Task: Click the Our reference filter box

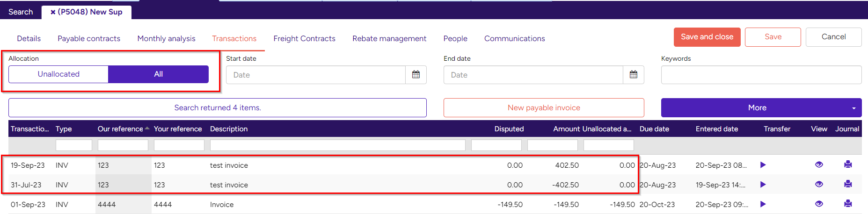Action: pyautogui.click(x=123, y=145)
